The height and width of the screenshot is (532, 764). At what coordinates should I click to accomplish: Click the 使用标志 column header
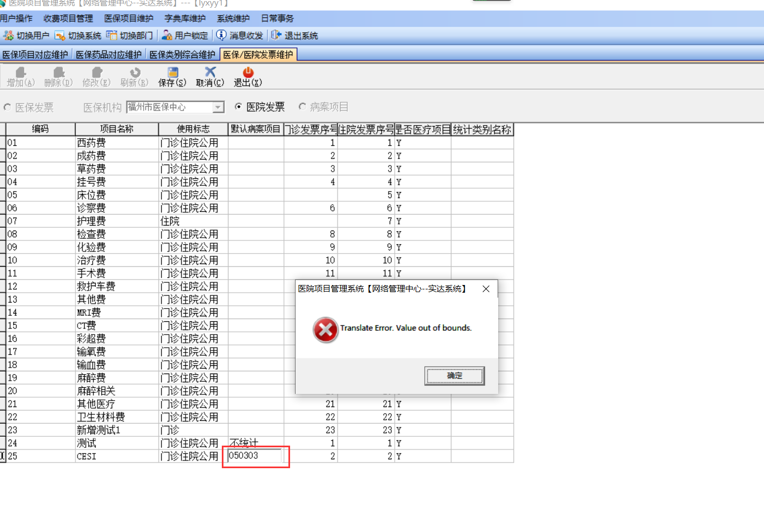tap(193, 129)
